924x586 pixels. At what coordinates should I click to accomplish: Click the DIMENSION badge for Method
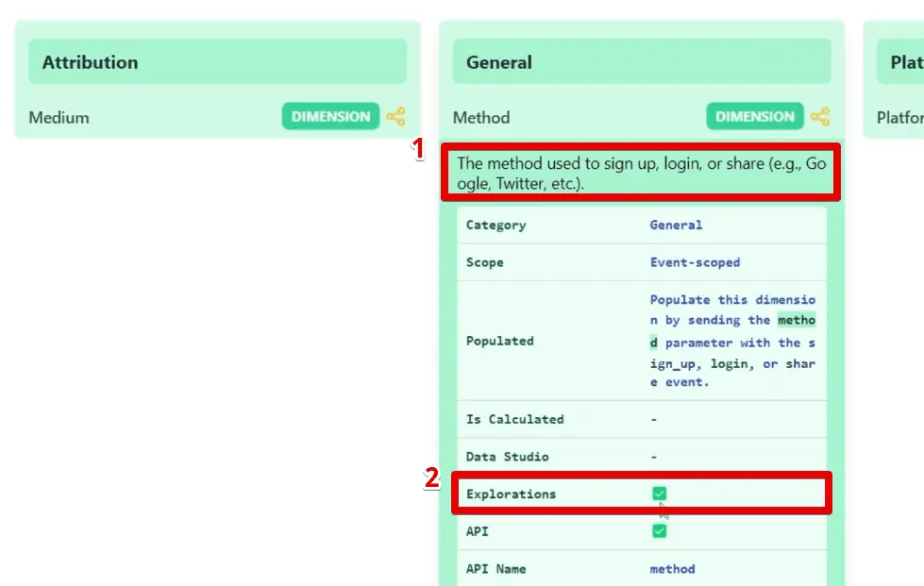(755, 116)
